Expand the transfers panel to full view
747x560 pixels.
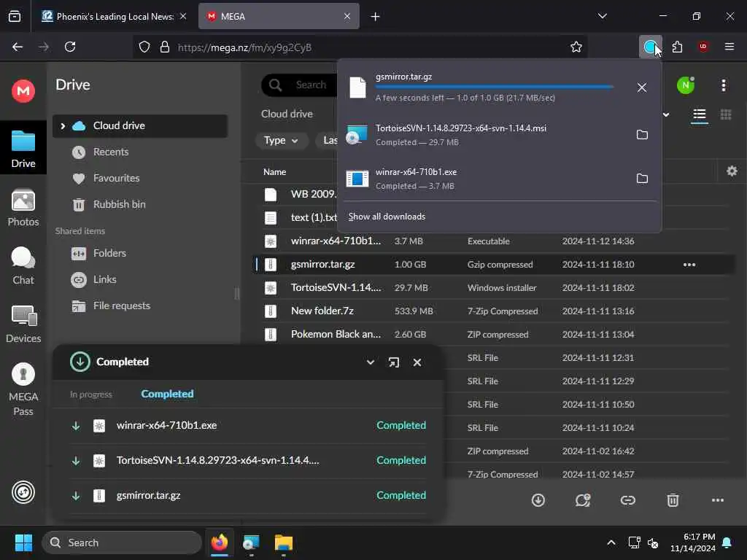(x=393, y=362)
